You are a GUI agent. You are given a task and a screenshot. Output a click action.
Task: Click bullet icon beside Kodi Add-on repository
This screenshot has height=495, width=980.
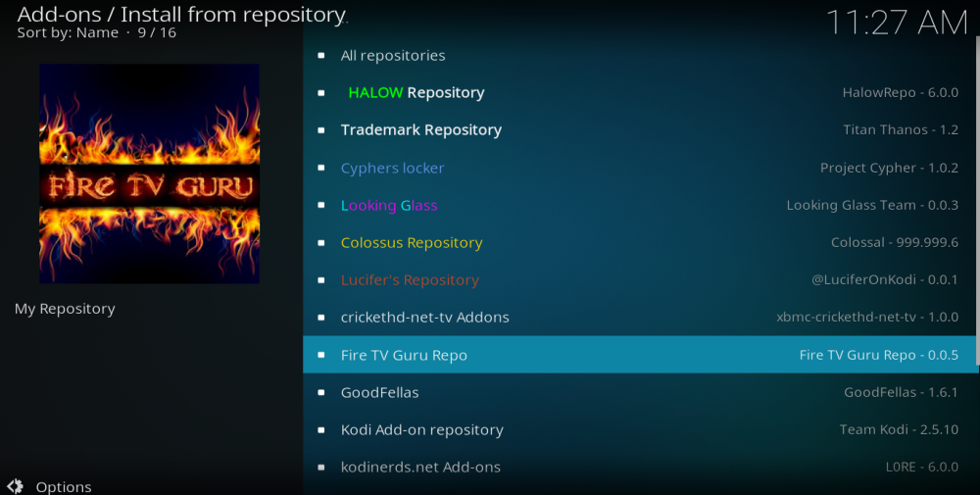coord(321,430)
